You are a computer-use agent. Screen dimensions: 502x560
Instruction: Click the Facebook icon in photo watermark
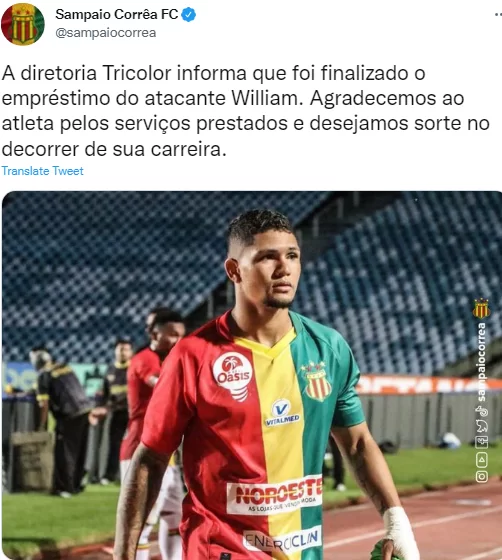tap(482, 442)
